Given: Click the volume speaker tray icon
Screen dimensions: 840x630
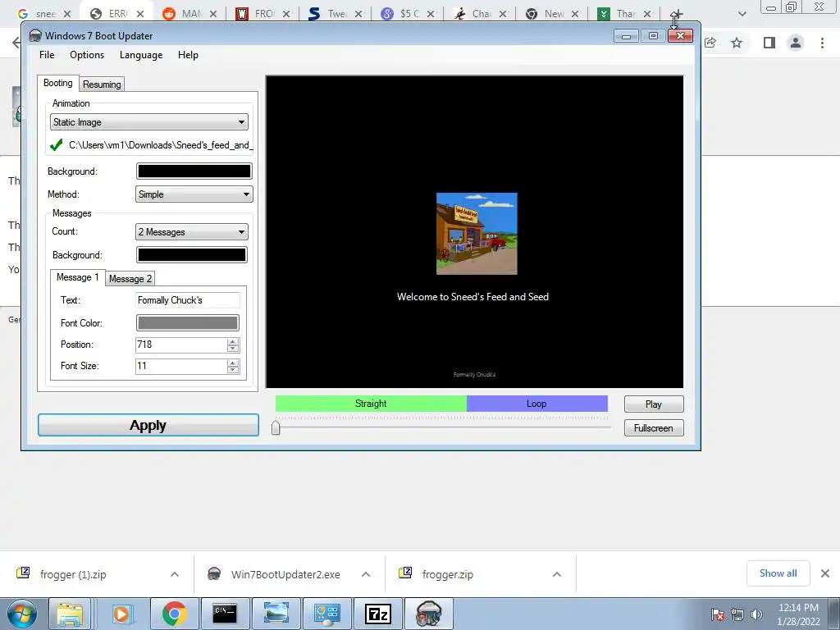Looking at the screenshot, I should (x=756, y=614).
